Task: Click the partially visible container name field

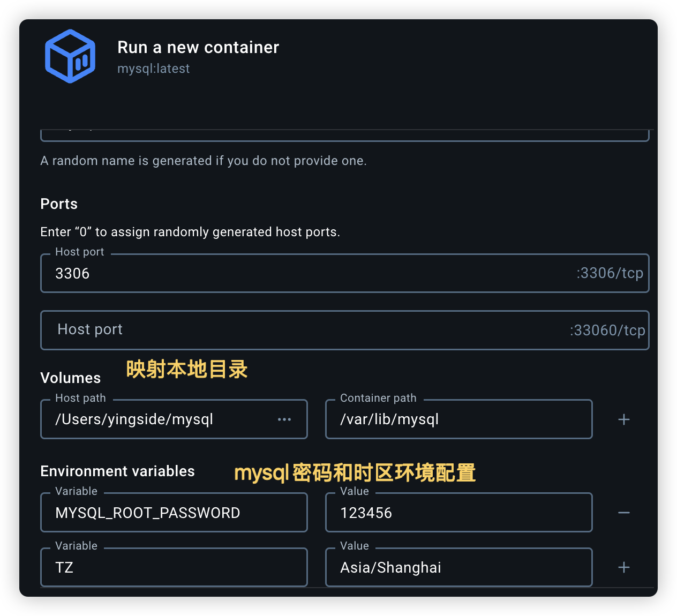Action: pyautogui.click(x=344, y=135)
